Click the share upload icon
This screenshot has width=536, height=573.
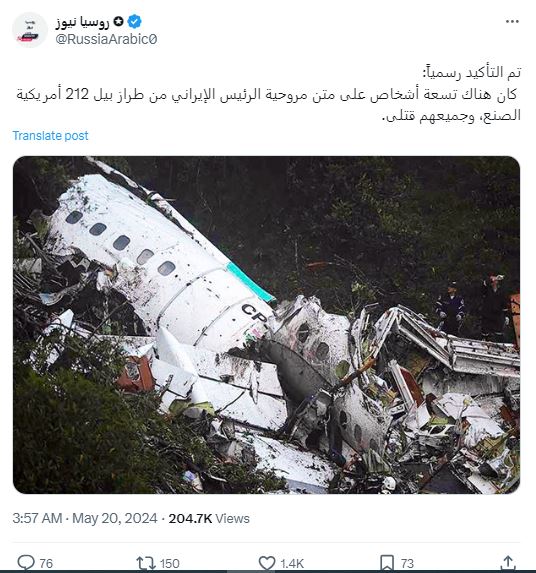[x=508, y=563]
